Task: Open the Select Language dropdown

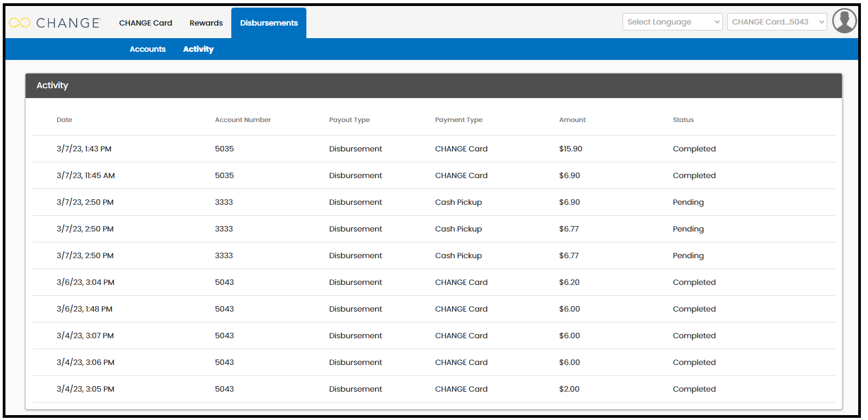Action: point(672,22)
